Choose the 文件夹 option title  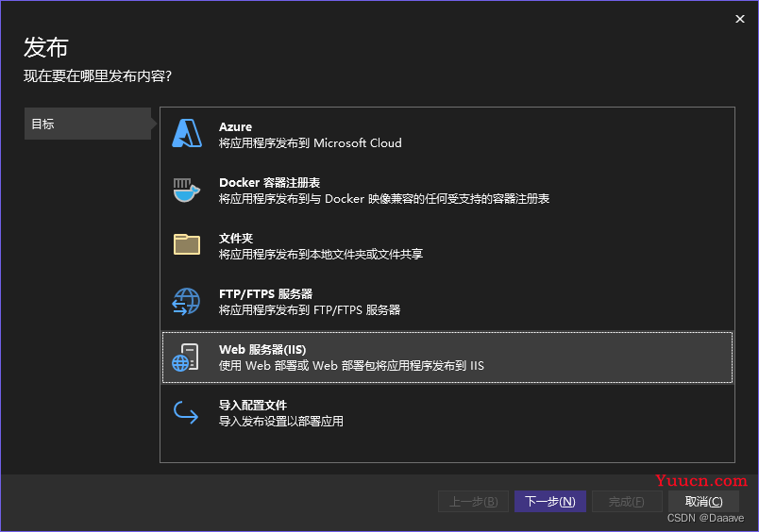pos(236,239)
